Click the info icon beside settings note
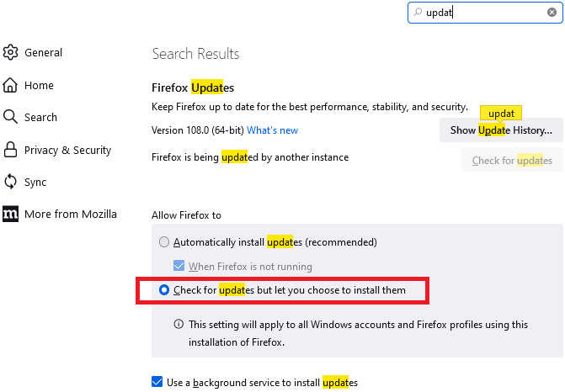The image size is (565, 392). tap(179, 324)
